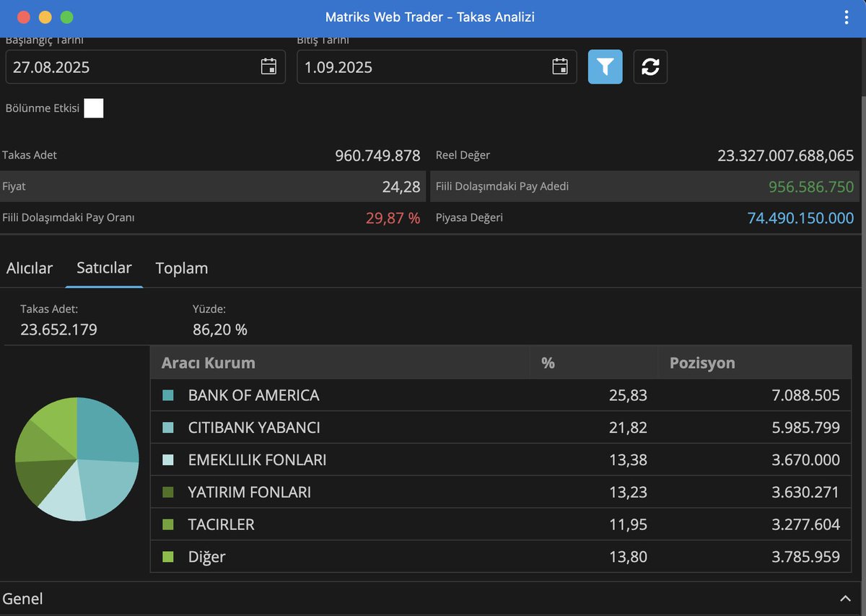Sort by Pozisyon column header
866x616 pixels.
click(755, 362)
